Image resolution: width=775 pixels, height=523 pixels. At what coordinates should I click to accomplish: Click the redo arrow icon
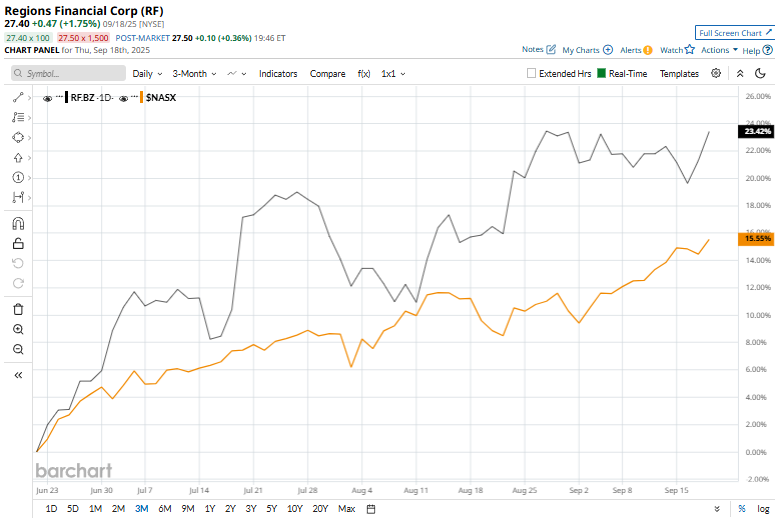(18, 283)
